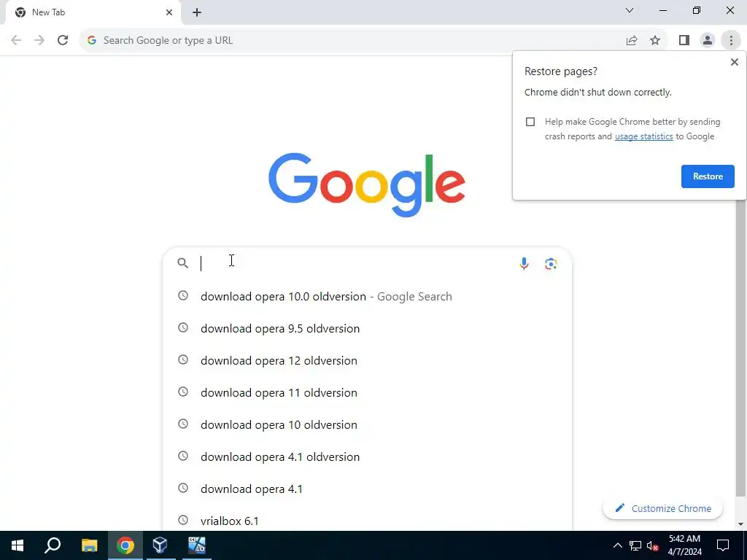Viewport: 747px width, 560px height.
Task: Click the Chrome taskbar icon
Action: pyautogui.click(x=125, y=545)
